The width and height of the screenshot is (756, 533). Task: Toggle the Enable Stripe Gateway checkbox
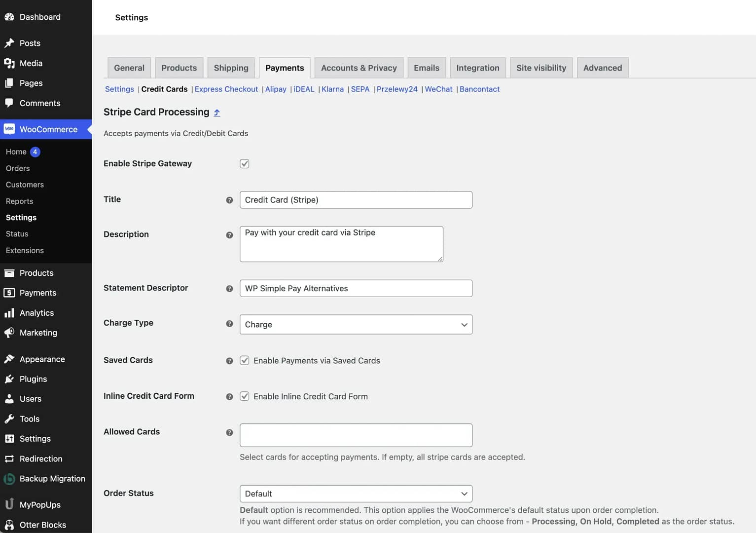[x=245, y=163]
